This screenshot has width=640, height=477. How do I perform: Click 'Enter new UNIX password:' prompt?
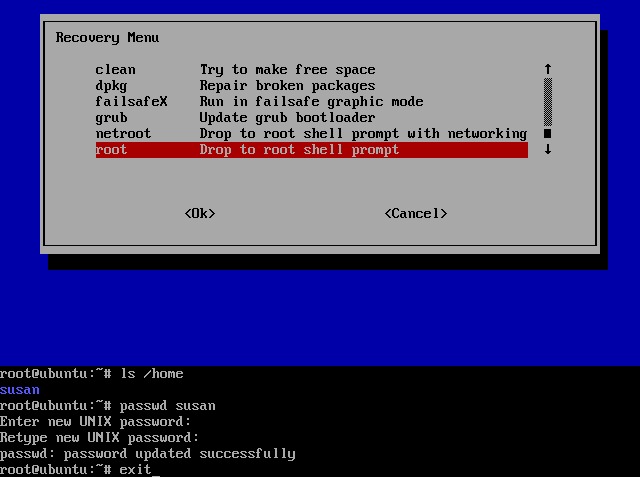(x=96, y=422)
